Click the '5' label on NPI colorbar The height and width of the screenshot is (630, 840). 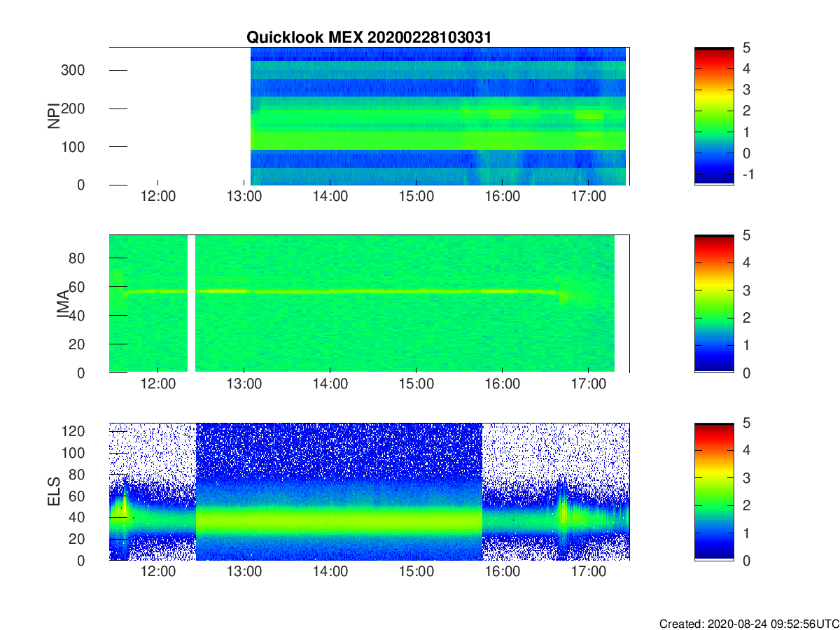pos(746,48)
